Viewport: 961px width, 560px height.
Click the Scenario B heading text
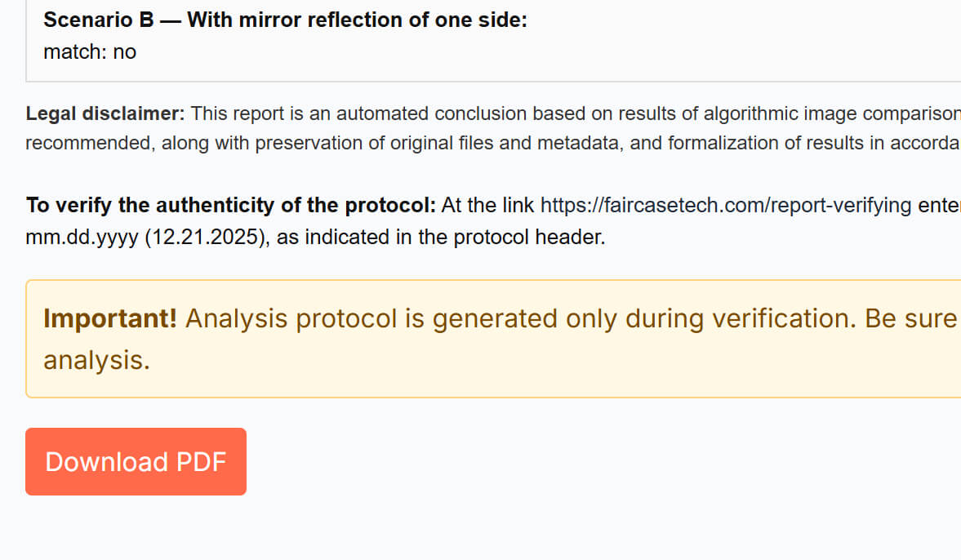point(285,20)
